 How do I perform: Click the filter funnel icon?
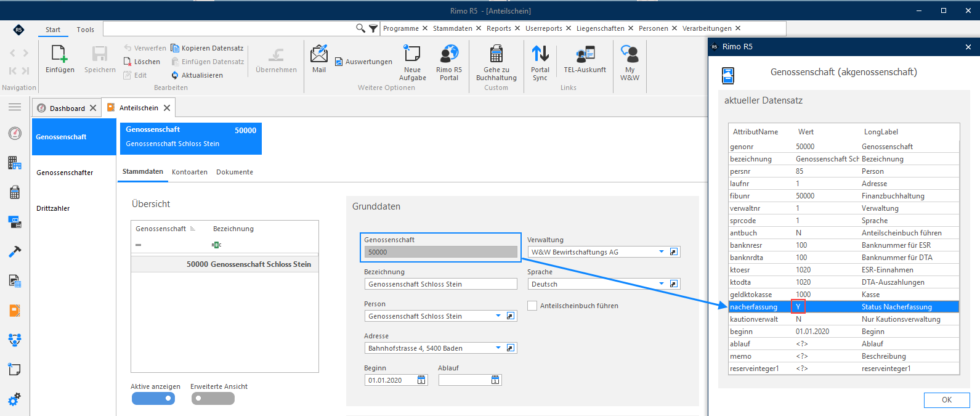pyautogui.click(x=373, y=28)
